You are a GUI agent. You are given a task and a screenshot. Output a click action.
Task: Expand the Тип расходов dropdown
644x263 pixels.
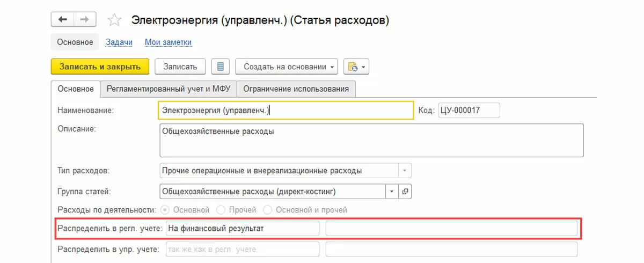click(405, 171)
